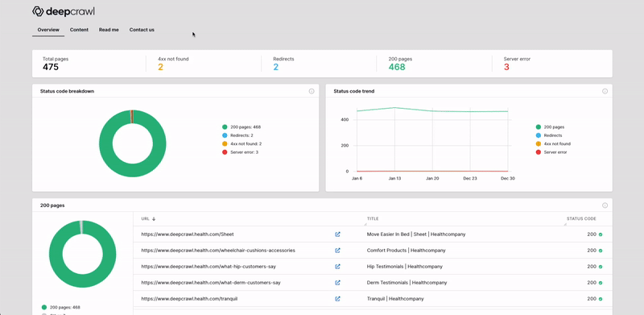Open the tranquil URL link
The height and width of the screenshot is (315, 644).
(189, 299)
